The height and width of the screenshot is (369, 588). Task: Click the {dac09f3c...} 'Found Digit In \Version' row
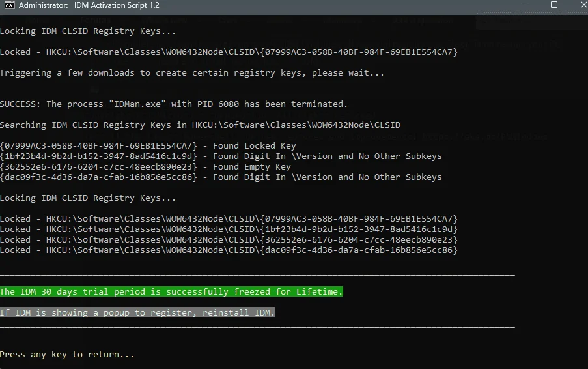221,177
